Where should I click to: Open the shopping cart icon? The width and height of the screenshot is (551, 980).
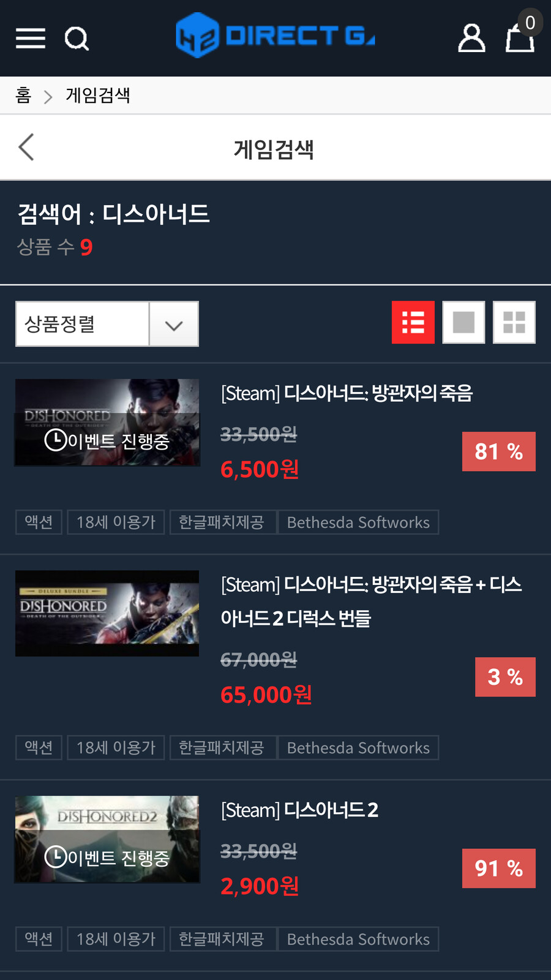click(520, 37)
